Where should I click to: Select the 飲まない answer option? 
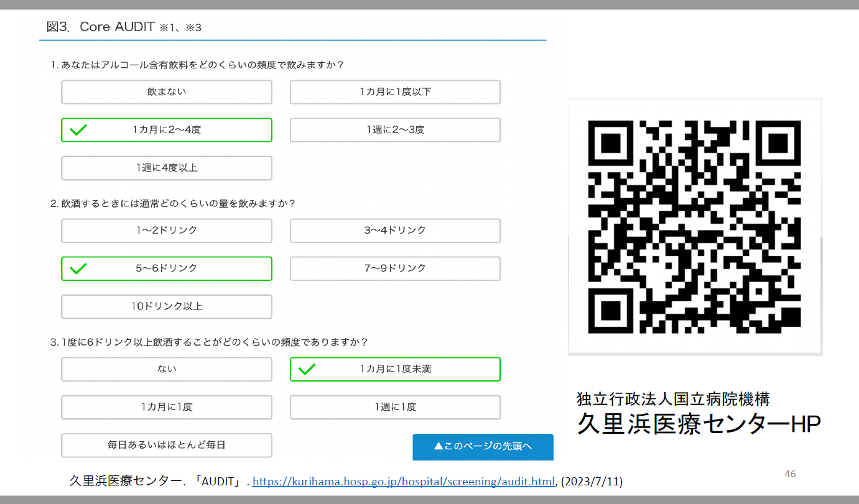[x=166, y=92]
